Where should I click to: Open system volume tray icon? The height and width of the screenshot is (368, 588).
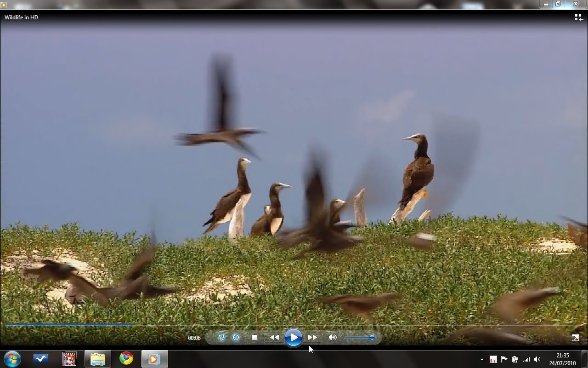(537, 359)
